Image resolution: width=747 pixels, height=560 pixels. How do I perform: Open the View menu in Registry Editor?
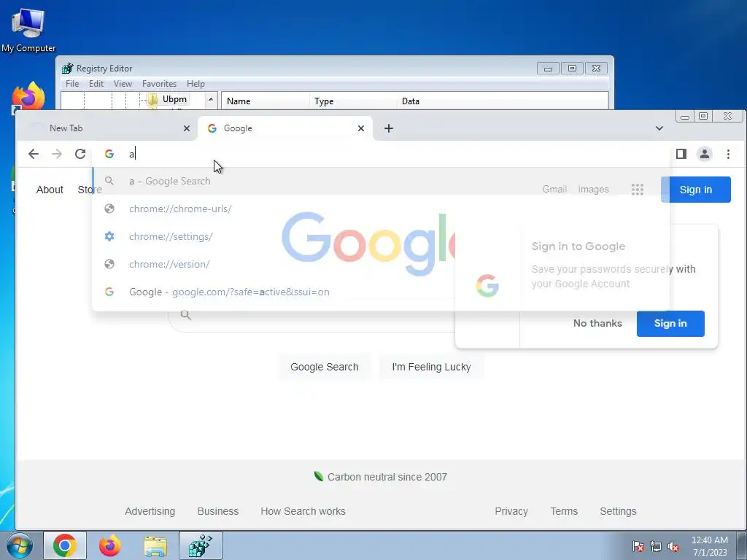click(x=123, y=84)
